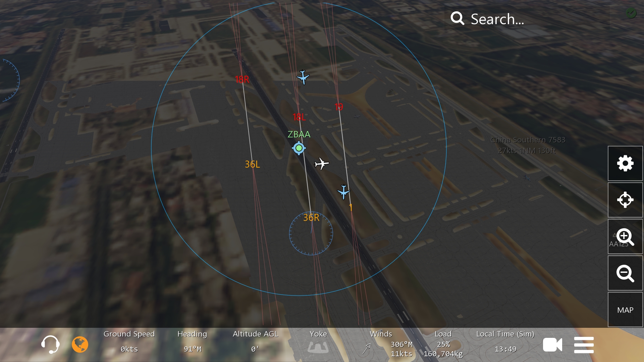Zoom in using the magnifier plus button

[x=625, y=237]
